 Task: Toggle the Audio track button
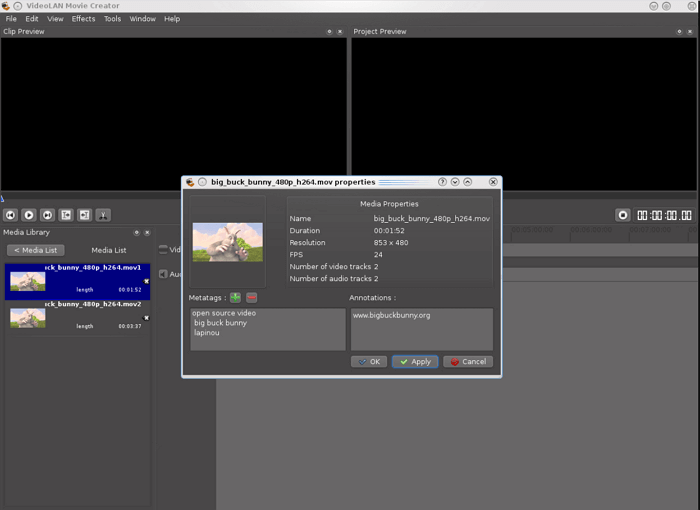coord(164,274)
